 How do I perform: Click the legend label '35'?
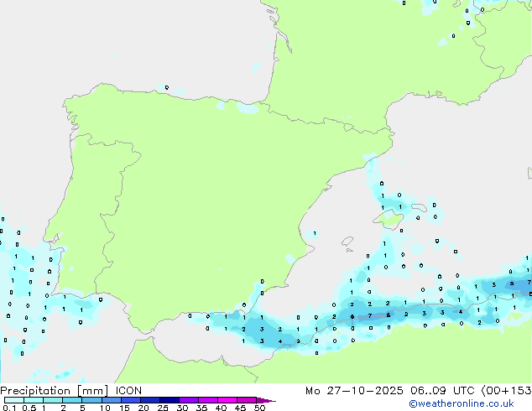201,408
